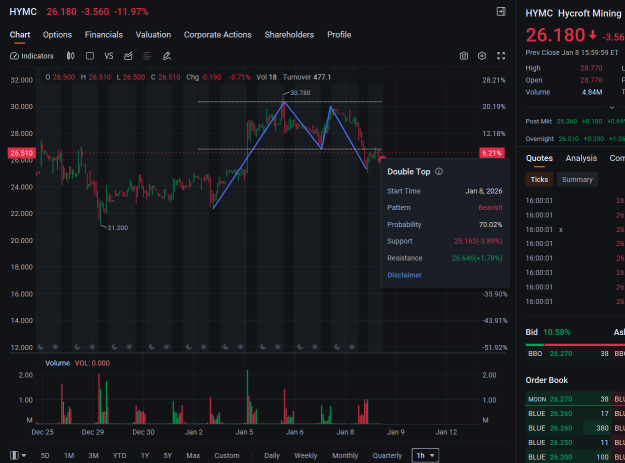This screenshot has width=625, height=463.
Task: Take a chart snapshot with camera icon
Action: (464, 56)
